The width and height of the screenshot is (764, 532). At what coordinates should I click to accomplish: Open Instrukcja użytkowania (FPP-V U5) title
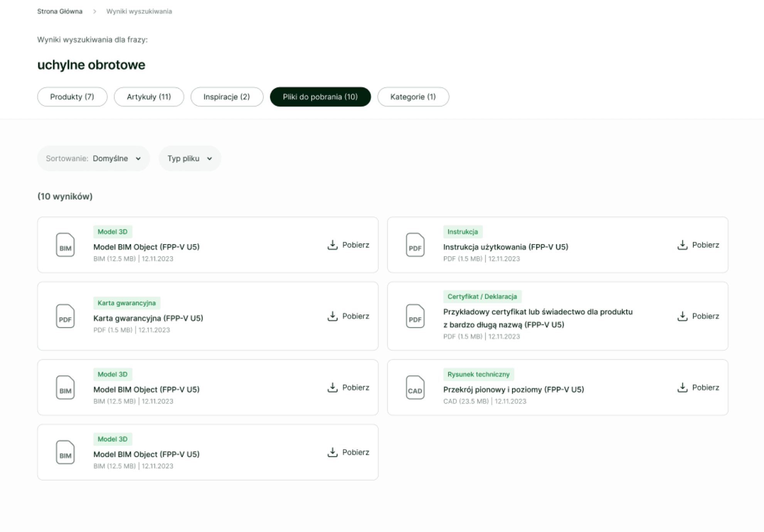coord(505,247)
